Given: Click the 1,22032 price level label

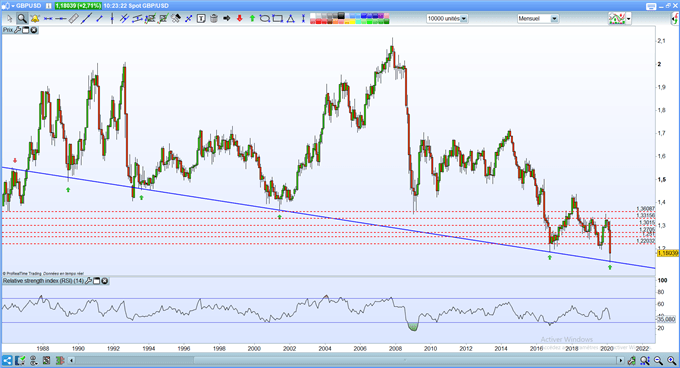Looking at the screenshot, I should point(646,241).
